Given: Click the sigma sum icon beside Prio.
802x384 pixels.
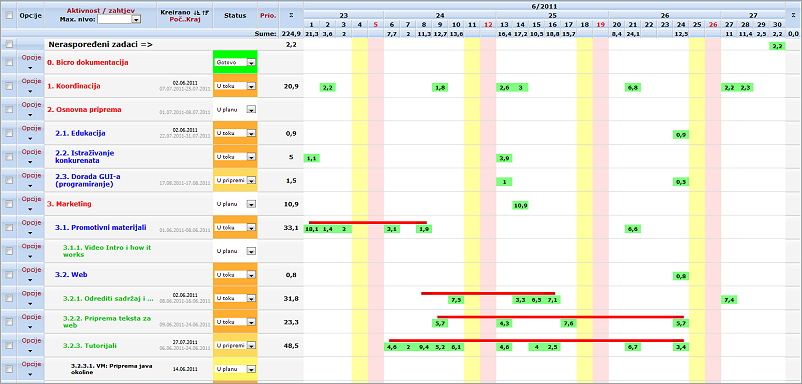Looking at the screenshot, I should pyautogui.click(x=291, y=15).
